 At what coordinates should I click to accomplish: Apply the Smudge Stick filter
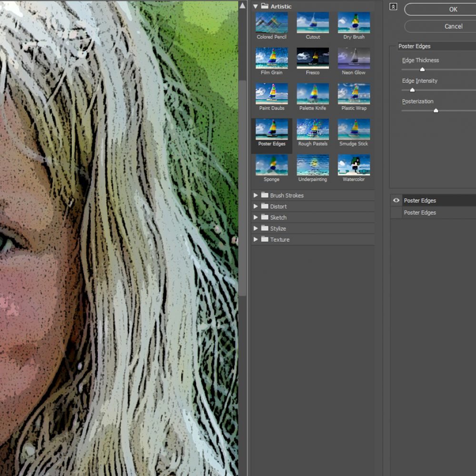point(354,129)
